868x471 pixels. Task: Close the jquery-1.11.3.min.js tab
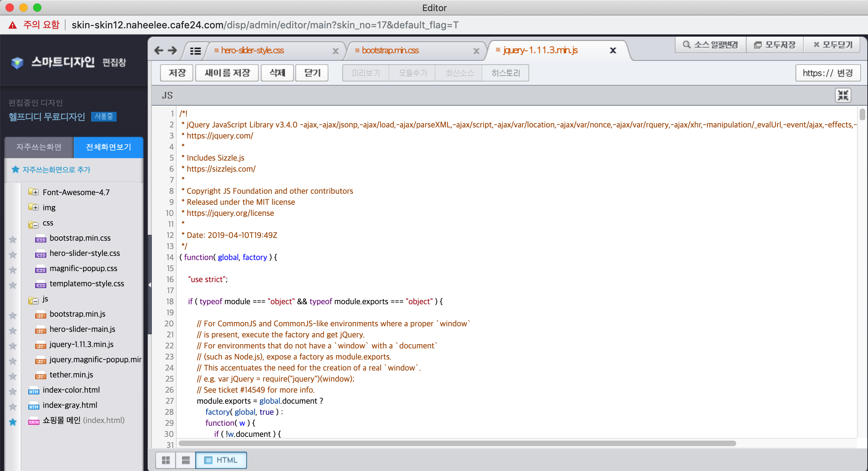613,50
